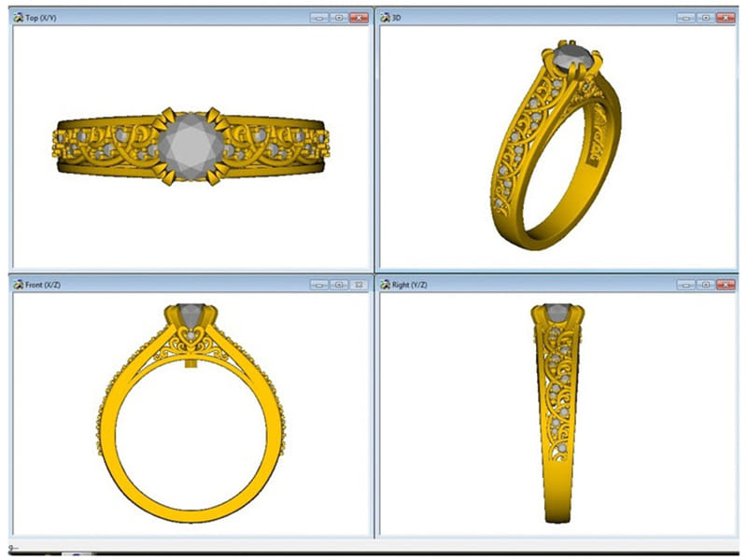The width and height of the screenshot is (747, 560).
Task: Activate the 3D viewport title bar
Action: pos(532,18)
